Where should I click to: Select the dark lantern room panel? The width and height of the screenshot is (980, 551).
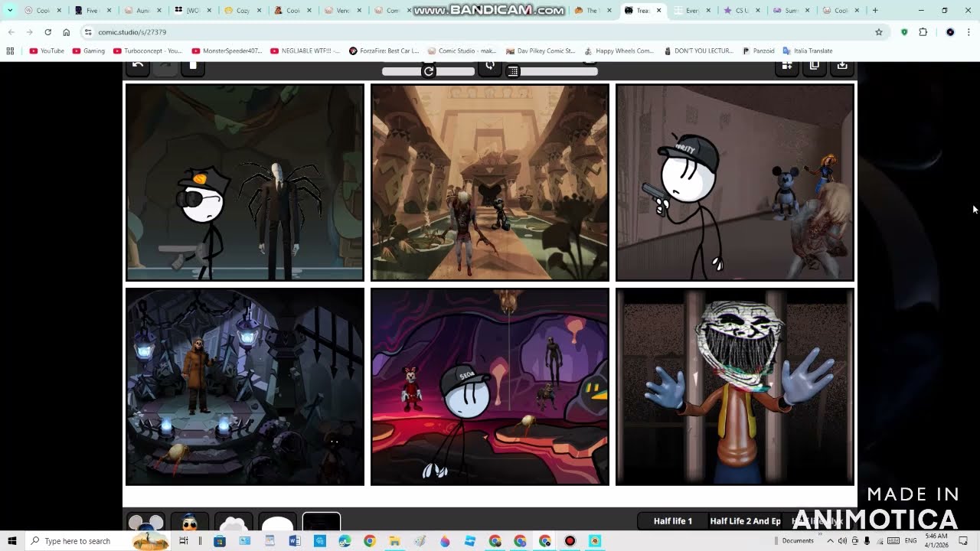(245, 386)
